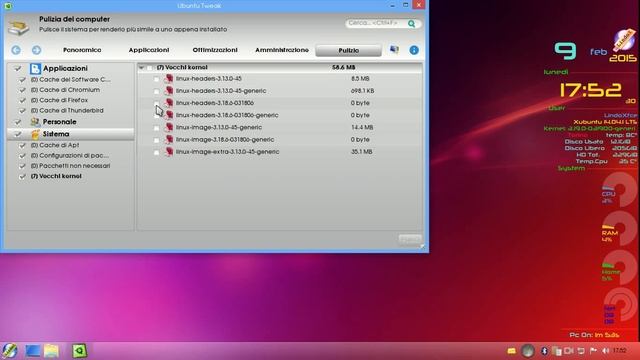The width and height of the screenshot is (640, 360).
Task: Switch to the Ottimizzazioni tab
Action: click(215, 50)
